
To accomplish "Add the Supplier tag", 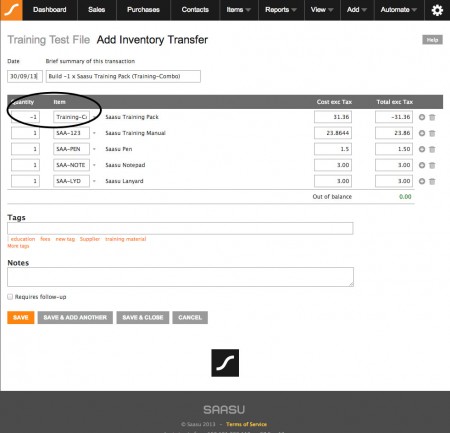I will (90, 239).
